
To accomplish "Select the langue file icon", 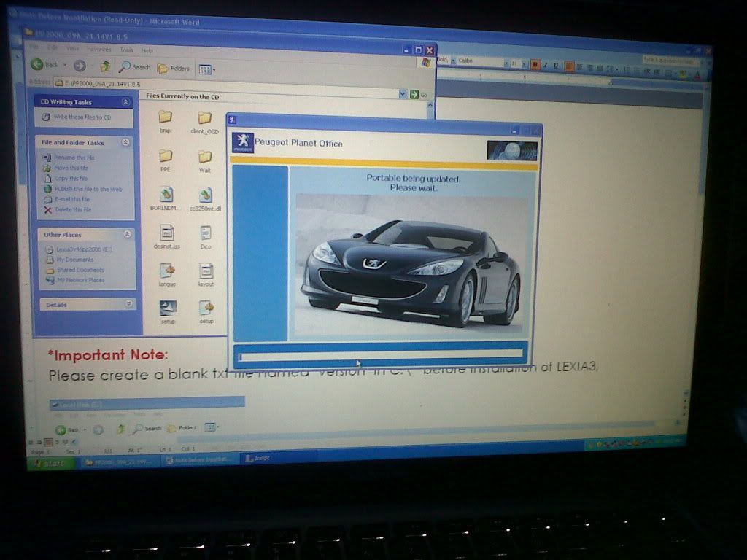I will click(167, 271).
